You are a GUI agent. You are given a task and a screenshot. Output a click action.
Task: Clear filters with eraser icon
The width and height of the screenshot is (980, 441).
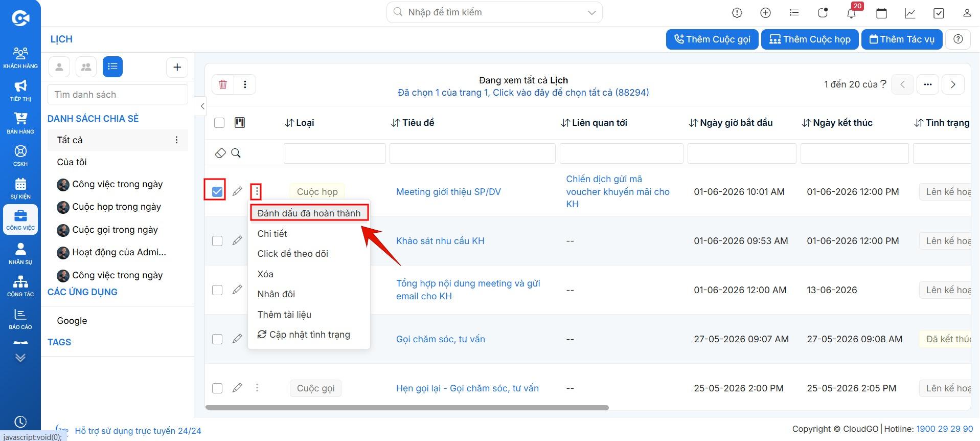point(220,153)
